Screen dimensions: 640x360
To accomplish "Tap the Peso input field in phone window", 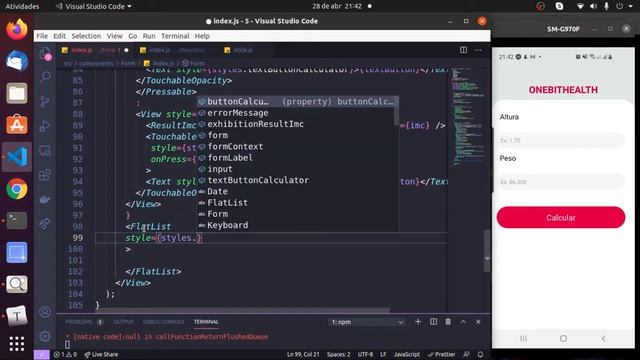I will 561,182.
